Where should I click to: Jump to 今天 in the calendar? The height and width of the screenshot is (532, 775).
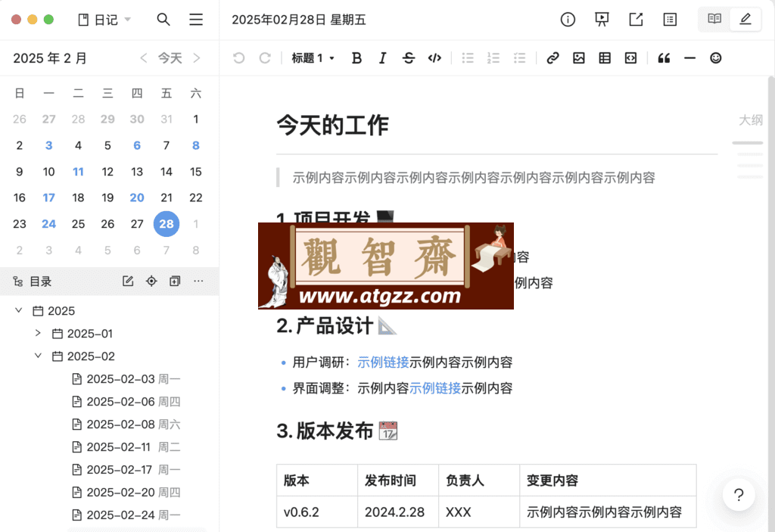170,58
